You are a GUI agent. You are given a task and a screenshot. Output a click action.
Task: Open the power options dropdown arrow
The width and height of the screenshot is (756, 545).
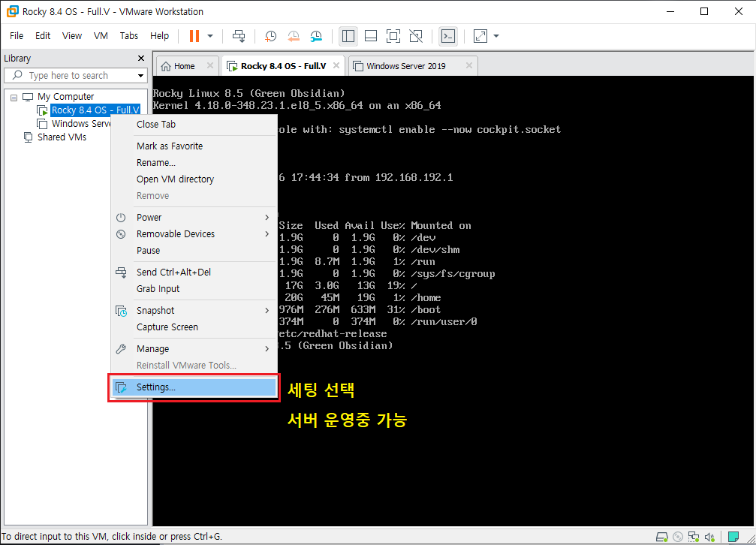pyautogui.click(x=210, y=36)
